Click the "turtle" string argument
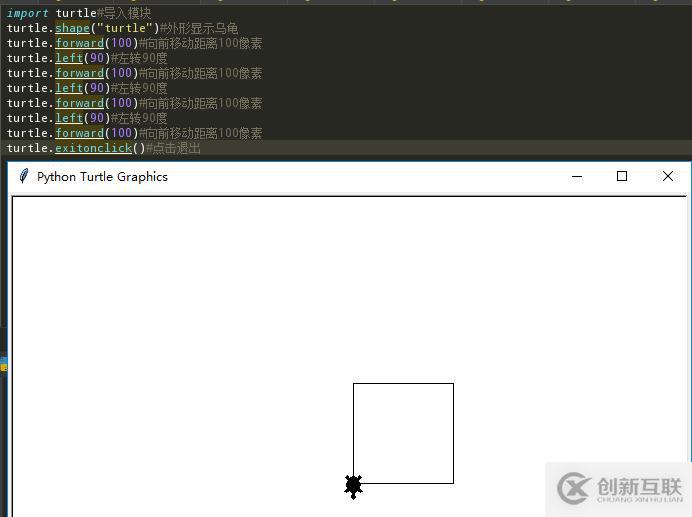 click(125, 28)
